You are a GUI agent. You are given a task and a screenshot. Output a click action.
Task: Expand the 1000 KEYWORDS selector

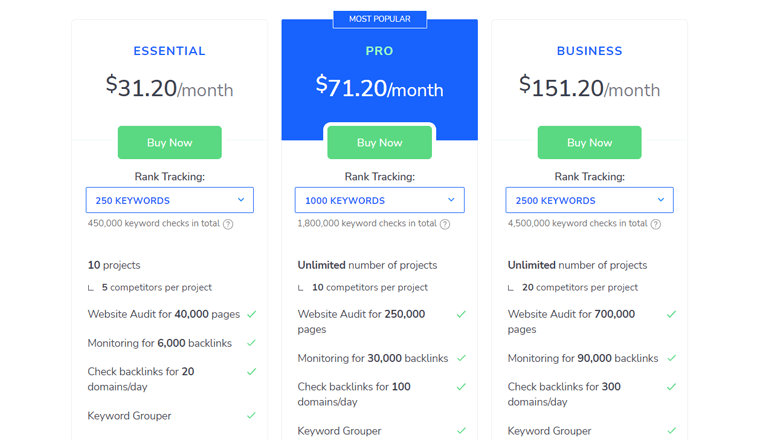(x=380, y=200)
